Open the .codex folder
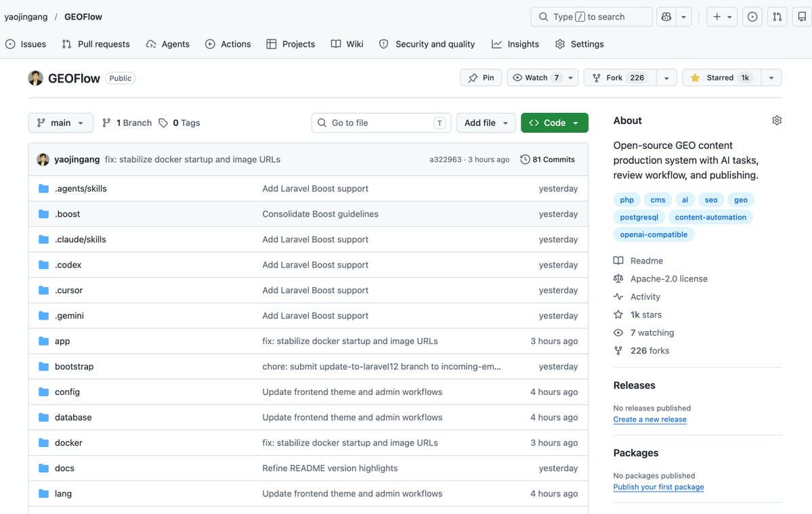 68,265
